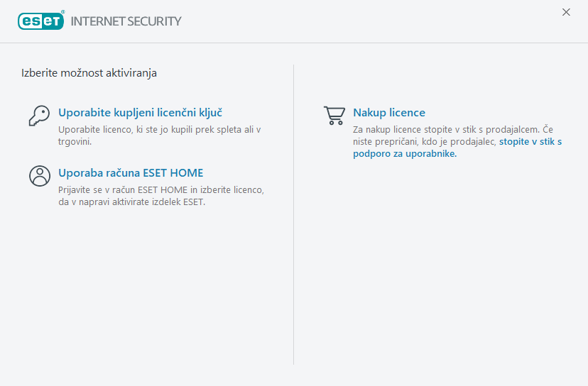The width and height of the screenshot is (588, 386).
Task: Click the description under the license key option
Action: pyautogui.click(x=159, y=135)
